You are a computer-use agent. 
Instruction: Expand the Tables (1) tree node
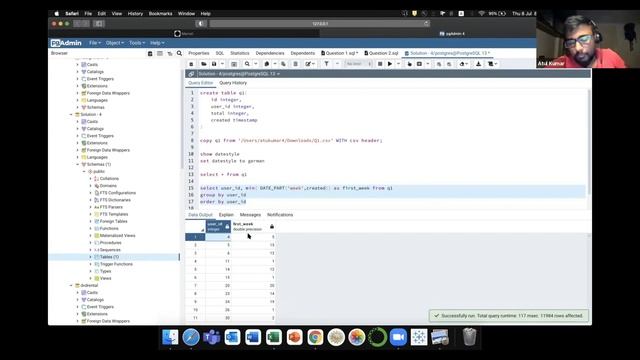(91, 257)
